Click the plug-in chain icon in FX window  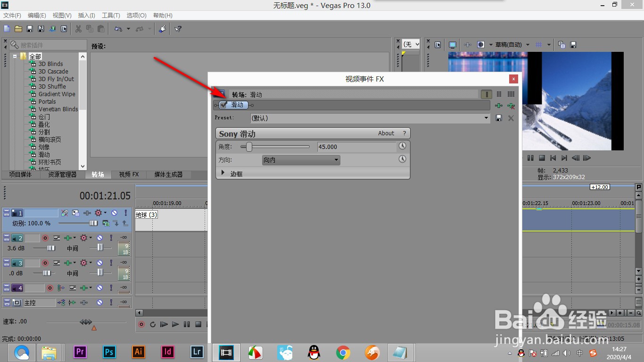pos(499,106)
